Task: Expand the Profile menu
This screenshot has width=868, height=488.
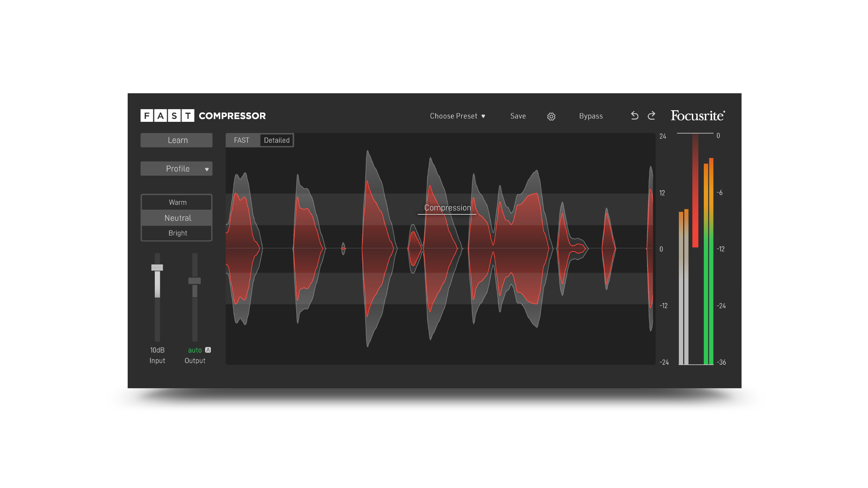Action: pos(177,169)
